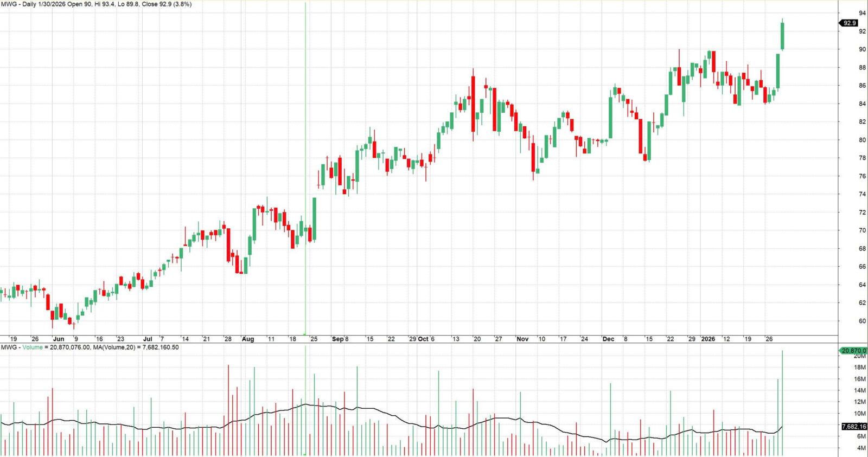Viewport: 868px width, 457px height.
Task: Click the 20,870 volume value tag
Action: click(x=853, y=351)
